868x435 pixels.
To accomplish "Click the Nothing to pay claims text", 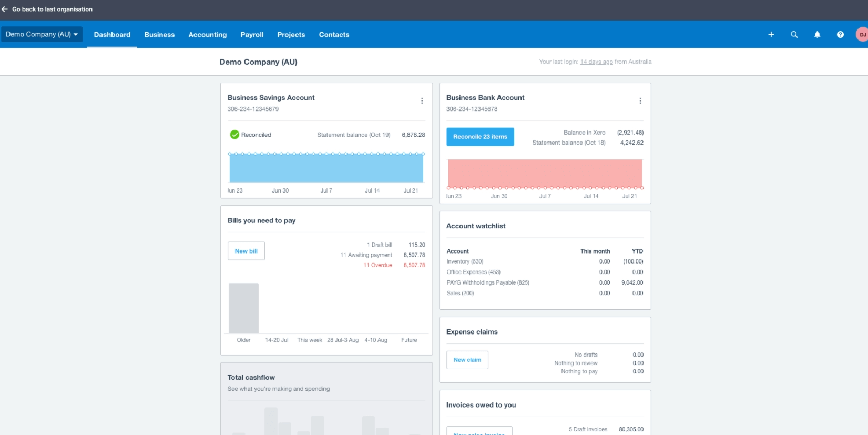I will click(579, 371).
